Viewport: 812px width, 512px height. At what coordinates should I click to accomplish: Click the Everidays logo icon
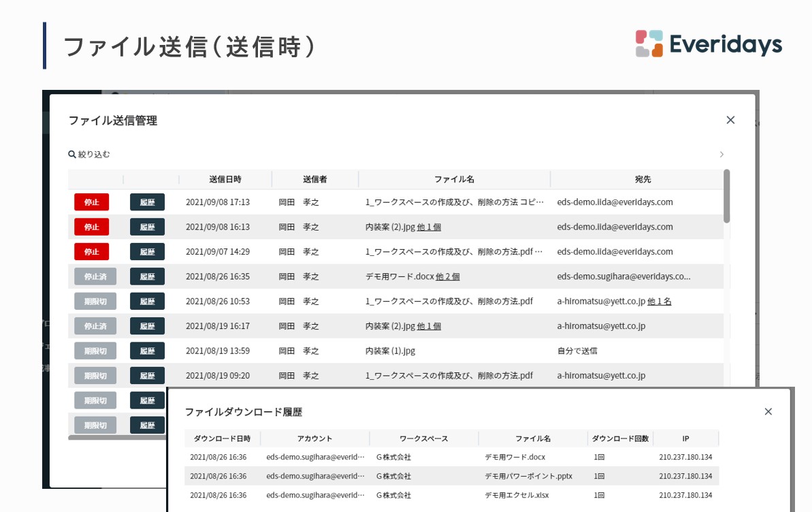(x=649, y=44)
